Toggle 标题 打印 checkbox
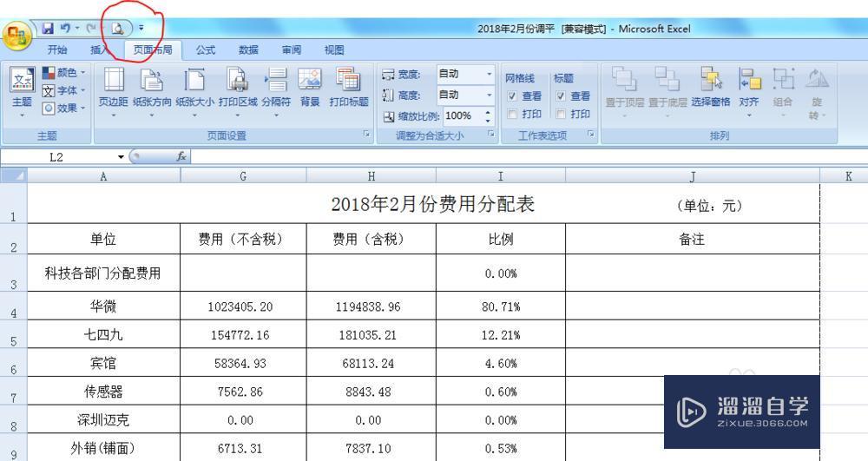Screen dimensions: 868x461 pos(561,114)
